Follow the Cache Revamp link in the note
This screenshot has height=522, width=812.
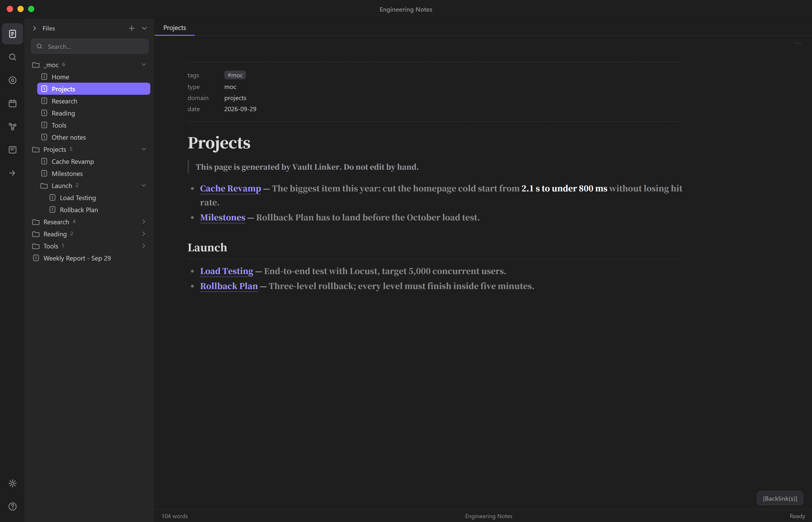pos(231,188)
